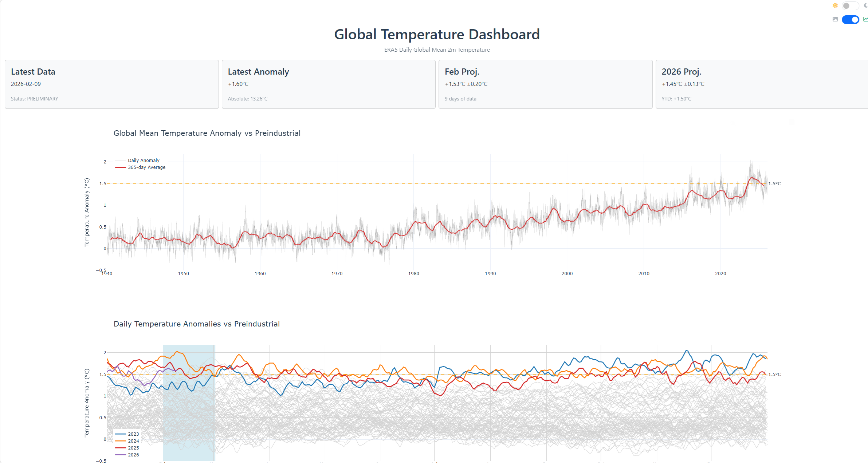Click the green line-chart icon
This screenshot has height=463, width=868.
[x=865, y=19]
